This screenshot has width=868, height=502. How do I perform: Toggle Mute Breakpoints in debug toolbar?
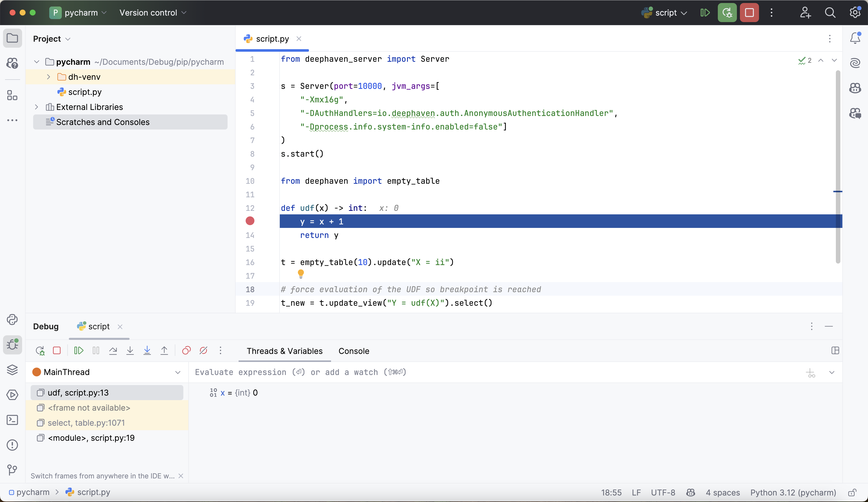coord(204,350)
